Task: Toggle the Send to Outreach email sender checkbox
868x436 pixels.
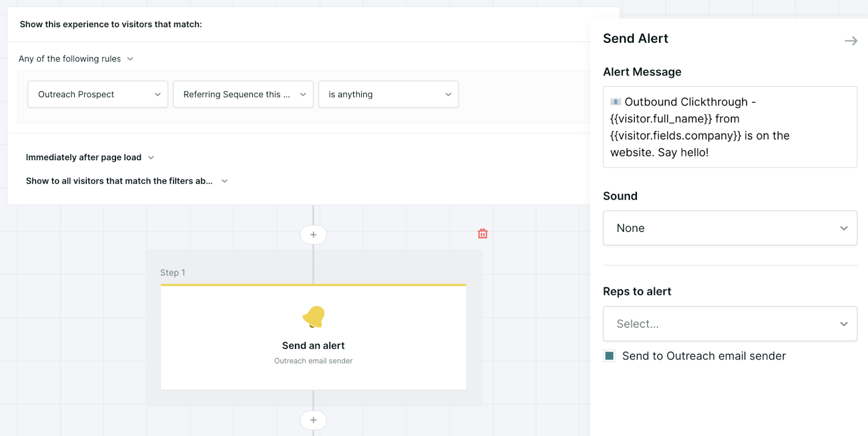Action: 609,356
